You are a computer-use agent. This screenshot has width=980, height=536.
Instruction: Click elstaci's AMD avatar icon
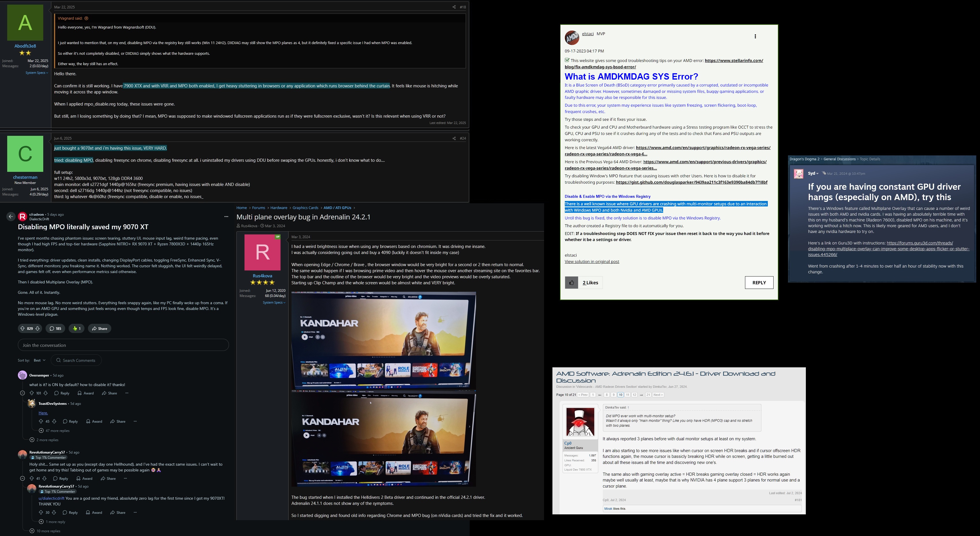click(x=572, y=38)
